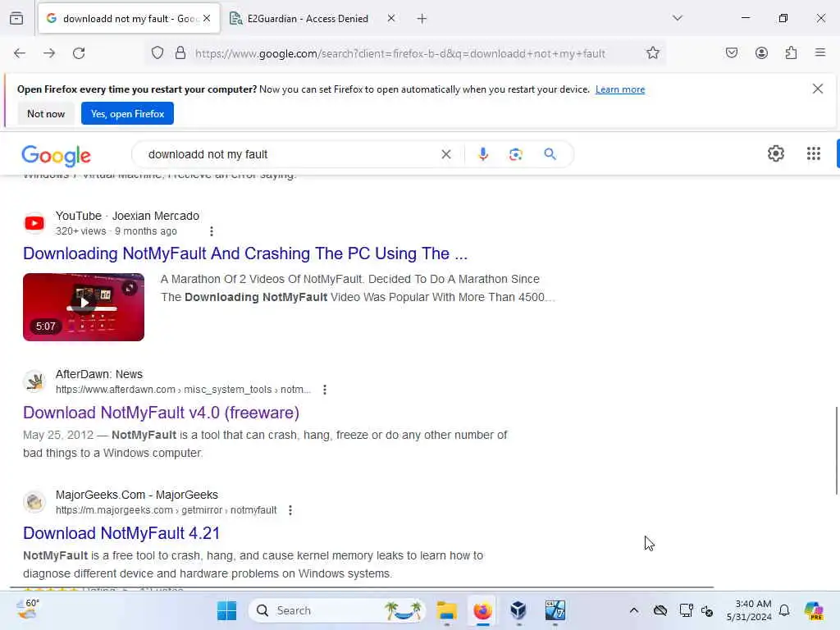Open Firefox application menu

click(820, 52)
